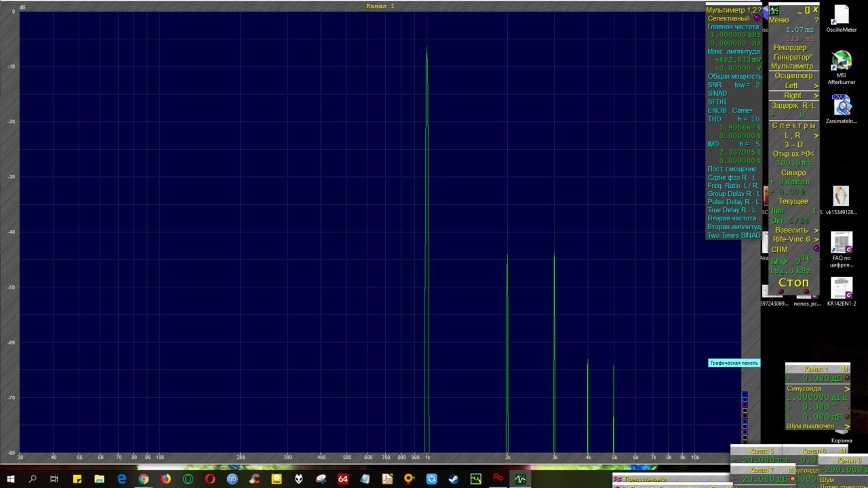This screenshot has width=868, height=488.
Task: Click the purple trace color square
Action: pos(745,405)
